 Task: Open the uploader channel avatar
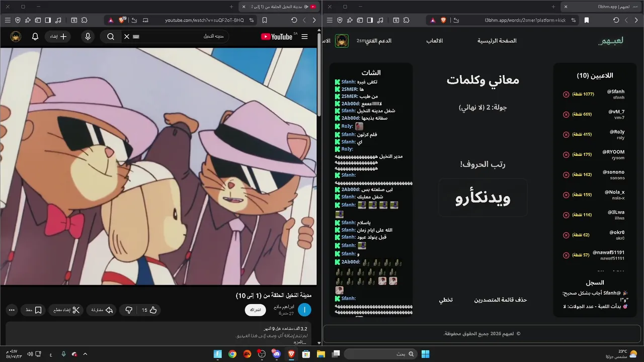[x=304, y=310]
